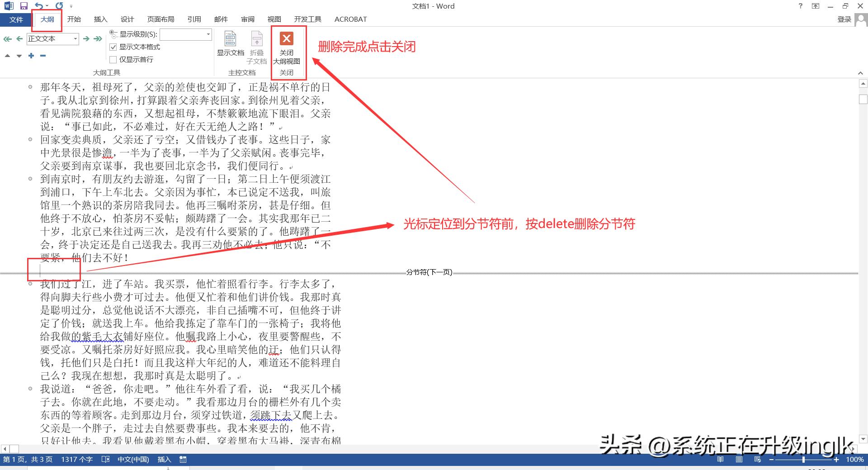Click the 分节符(下一页) section break line
This screenshot has width=868, height=470.
pyautogui.click(x=429, y=272)
